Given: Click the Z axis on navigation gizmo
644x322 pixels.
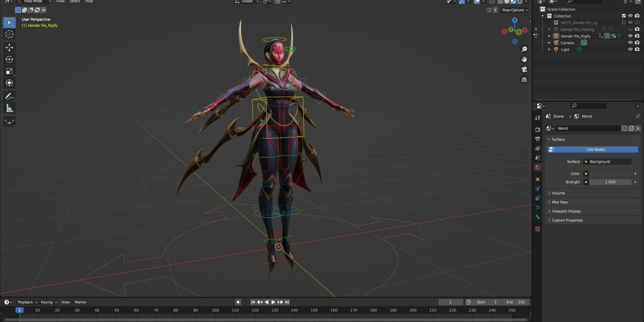Looking at the screenshot, I should (x=514, y=20).
